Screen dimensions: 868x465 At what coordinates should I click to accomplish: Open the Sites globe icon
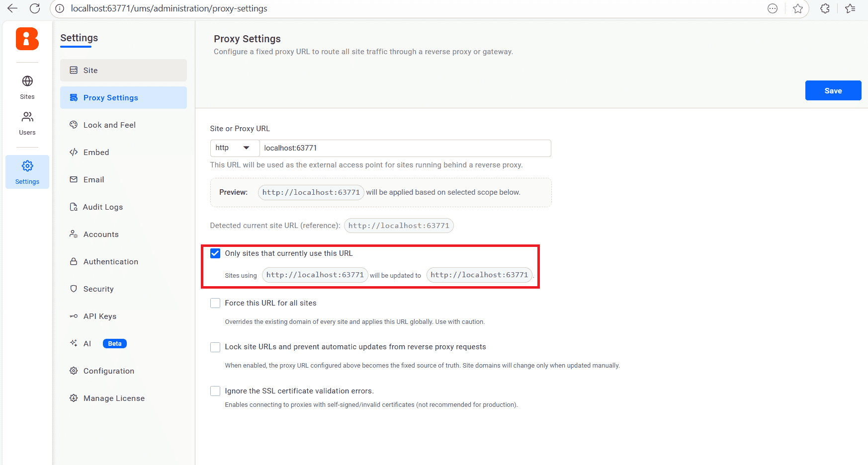click(27, 81)
